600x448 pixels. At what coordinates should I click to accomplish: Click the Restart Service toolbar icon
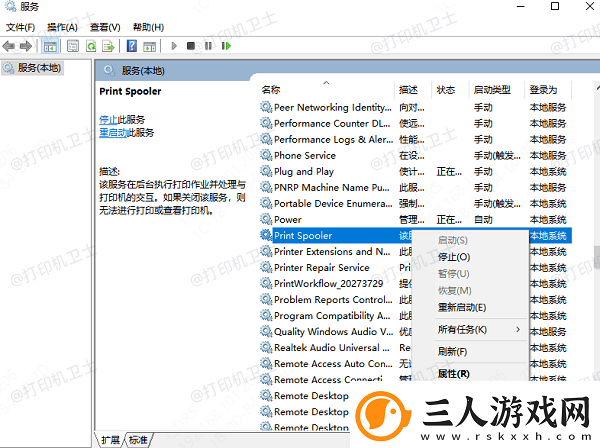point(226,46)
